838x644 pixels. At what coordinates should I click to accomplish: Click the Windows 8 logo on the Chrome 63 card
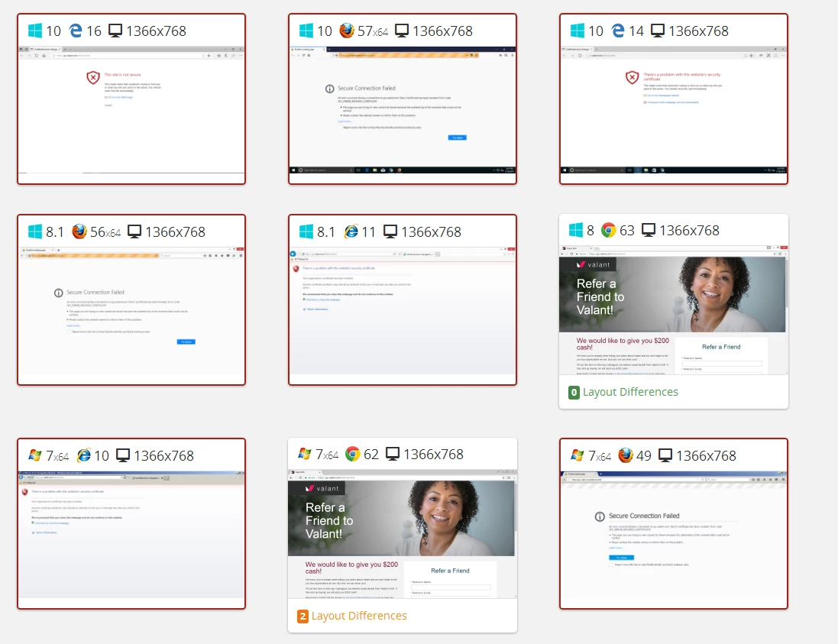point(575,230)
